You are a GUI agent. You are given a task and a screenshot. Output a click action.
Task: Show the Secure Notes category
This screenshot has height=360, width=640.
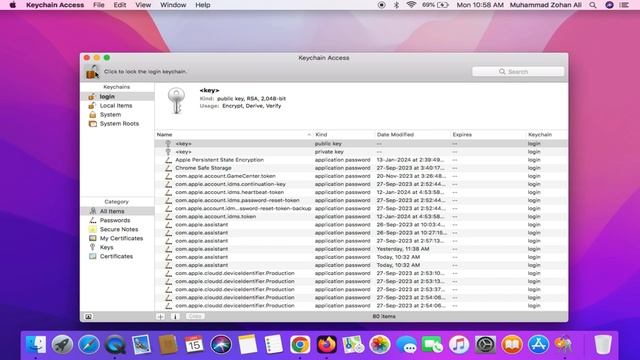click(x=117, y=229)
